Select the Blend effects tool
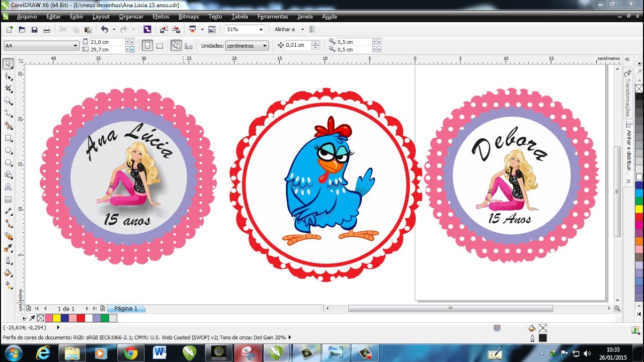 (8, 236)
